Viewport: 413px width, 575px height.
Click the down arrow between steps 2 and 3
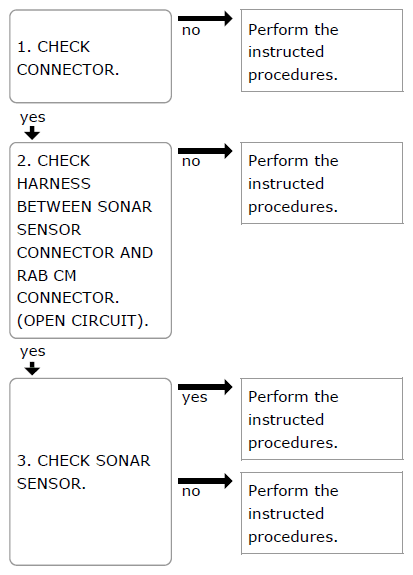click(x=32, y=369)
